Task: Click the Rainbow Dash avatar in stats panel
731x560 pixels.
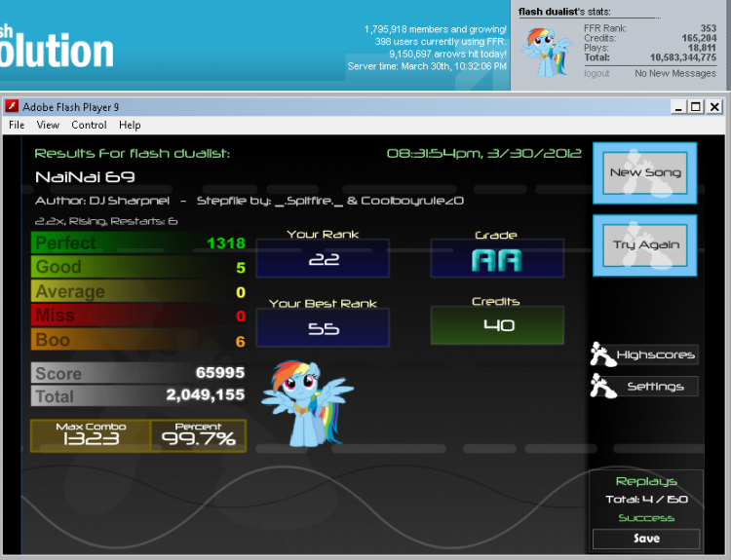Action: [x=547, y=53]
